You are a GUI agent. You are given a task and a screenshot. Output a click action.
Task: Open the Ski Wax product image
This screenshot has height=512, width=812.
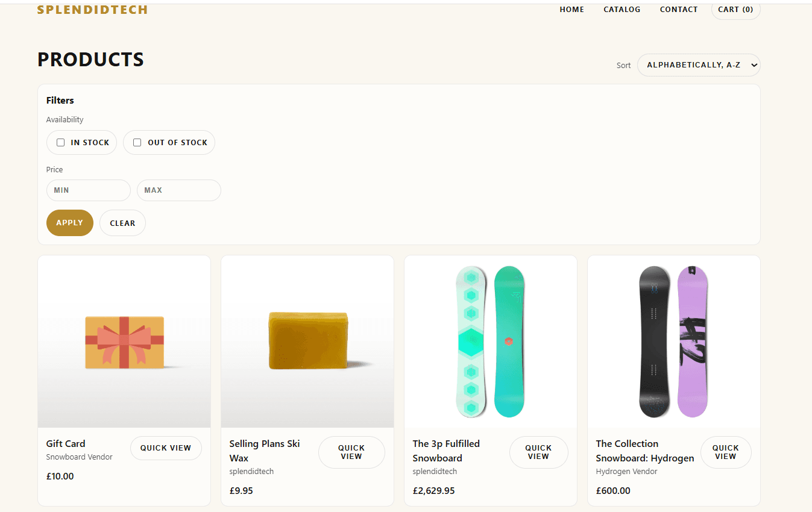307,342
